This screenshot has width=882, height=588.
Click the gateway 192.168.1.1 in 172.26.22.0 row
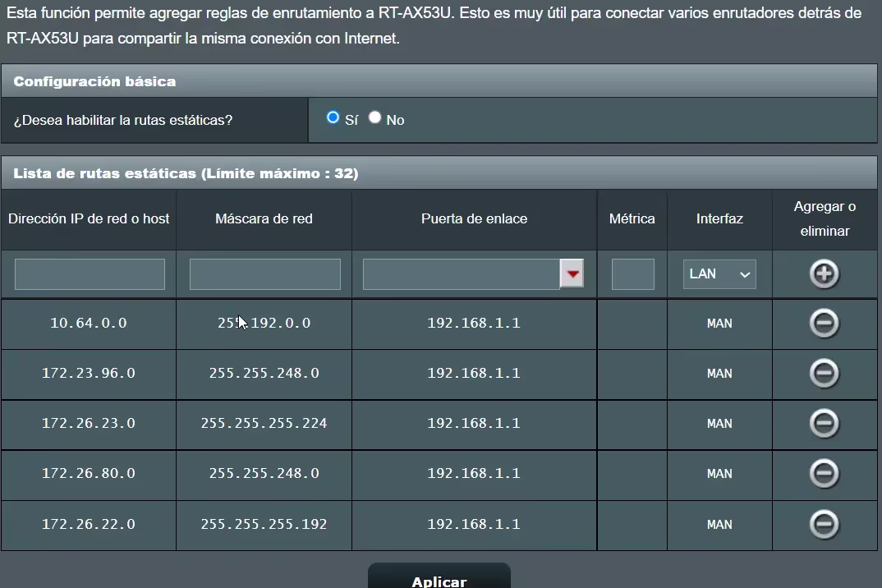(474, 524)
